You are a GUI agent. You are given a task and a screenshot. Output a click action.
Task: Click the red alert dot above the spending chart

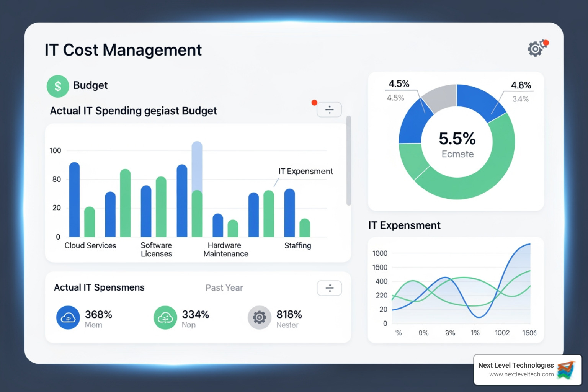pos(314,102)
